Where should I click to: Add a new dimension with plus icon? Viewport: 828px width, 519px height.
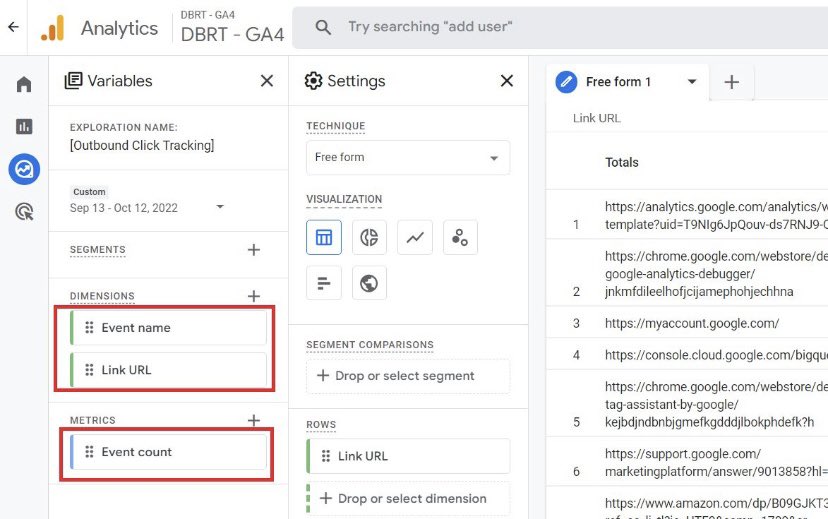pyautogui.click(x=254, y=296)
